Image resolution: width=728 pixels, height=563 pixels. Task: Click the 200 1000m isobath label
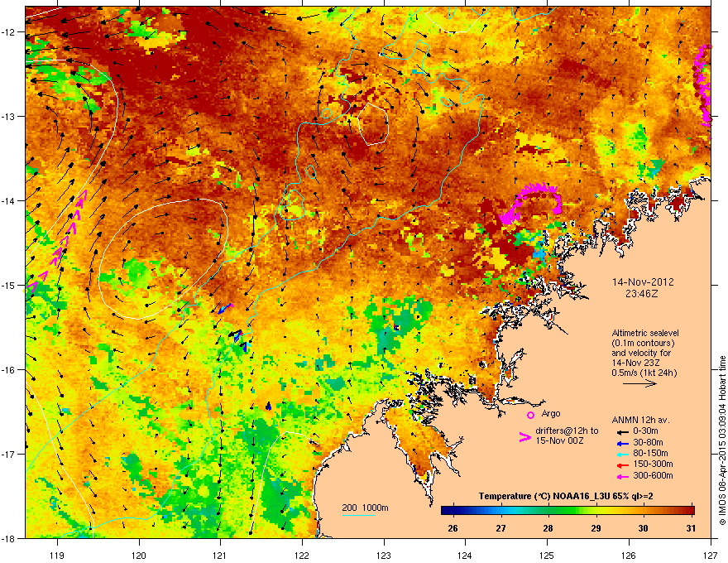(365, 508)
